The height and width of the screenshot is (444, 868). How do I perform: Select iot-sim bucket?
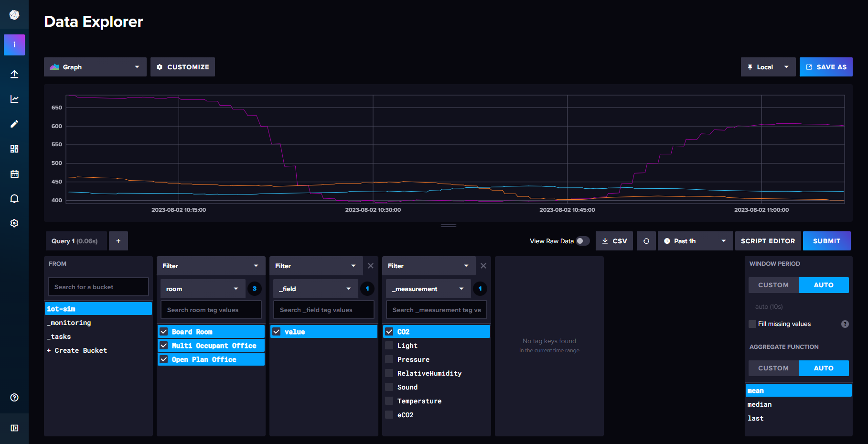coord(98,309)
